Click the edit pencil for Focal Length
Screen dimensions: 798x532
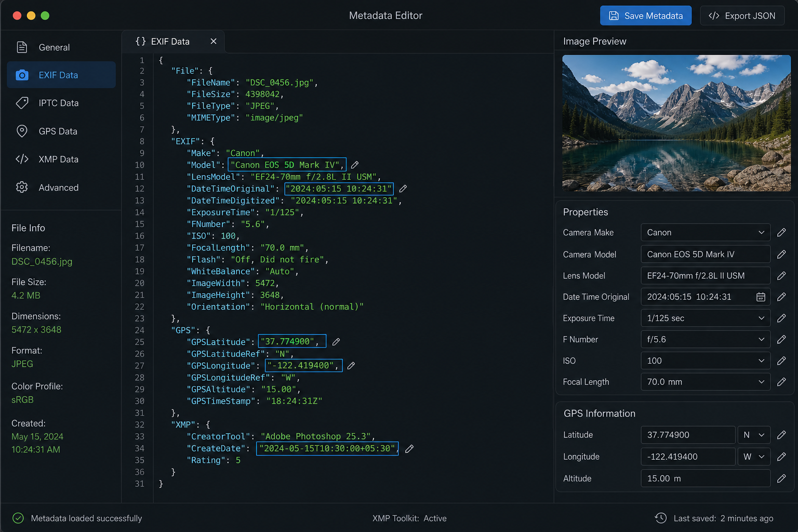click(781, 382)
